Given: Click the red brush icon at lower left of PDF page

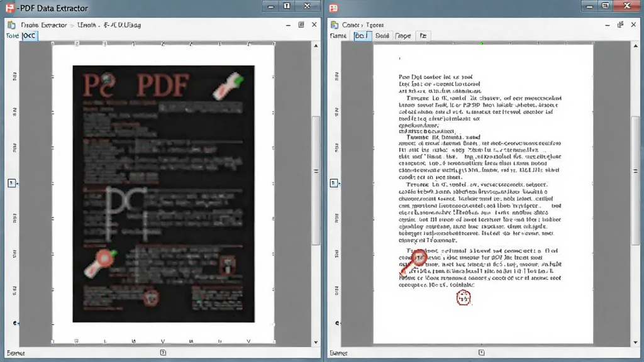Looking at the screenshot, I should 101,263.
